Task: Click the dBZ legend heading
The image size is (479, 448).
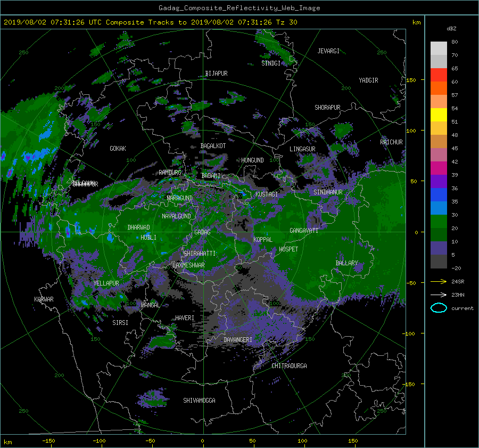Action: coord(451,29)
